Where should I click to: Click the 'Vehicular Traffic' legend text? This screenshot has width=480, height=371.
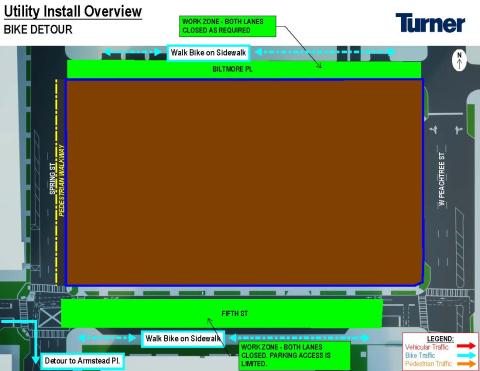pyautogui.click(x=427, y=347)
